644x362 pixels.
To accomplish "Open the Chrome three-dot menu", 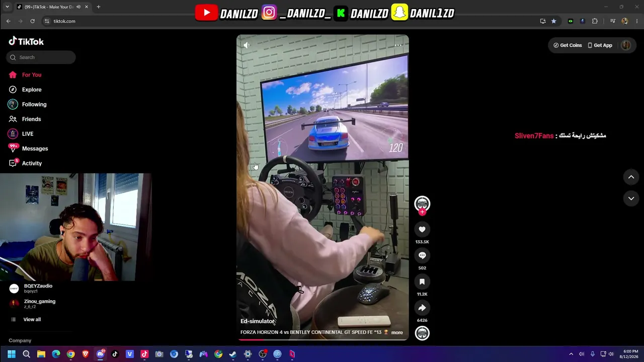I will [x=637, y=21].
